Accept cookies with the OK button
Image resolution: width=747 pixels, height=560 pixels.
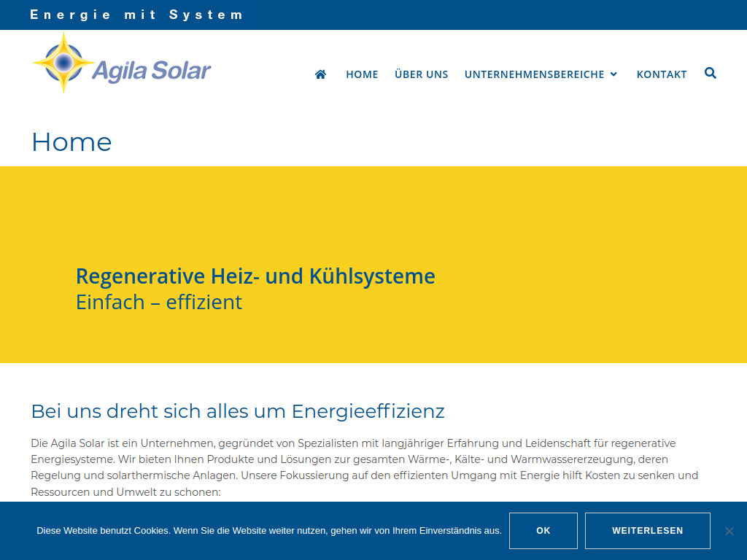pyautogui.click(x=543, y=530)
